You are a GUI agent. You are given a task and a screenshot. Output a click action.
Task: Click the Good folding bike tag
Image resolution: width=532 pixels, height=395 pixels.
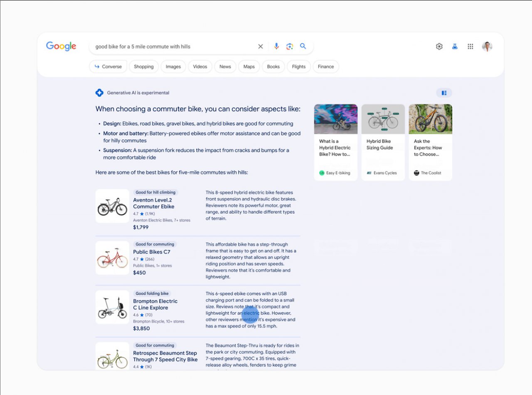coord(152,294)
